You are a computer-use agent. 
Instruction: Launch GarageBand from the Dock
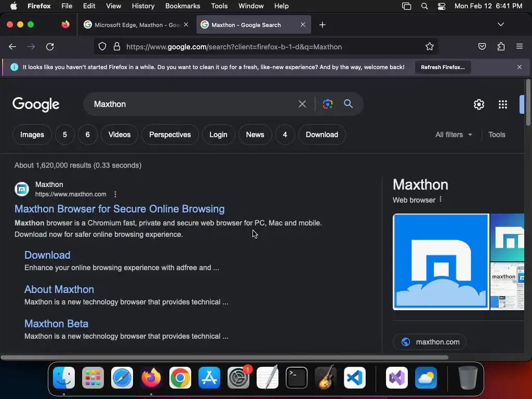(x=326, y=378)
